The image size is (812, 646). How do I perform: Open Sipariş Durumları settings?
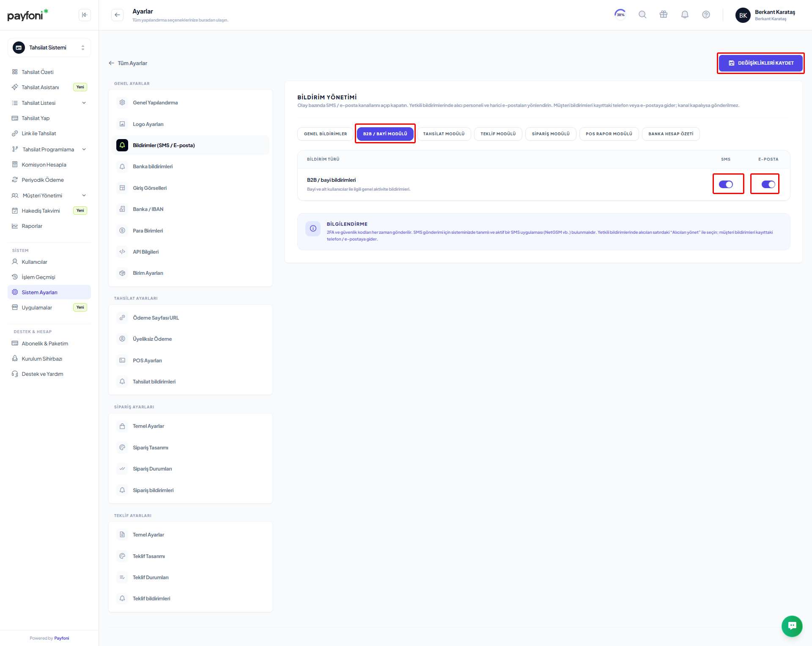191,468
